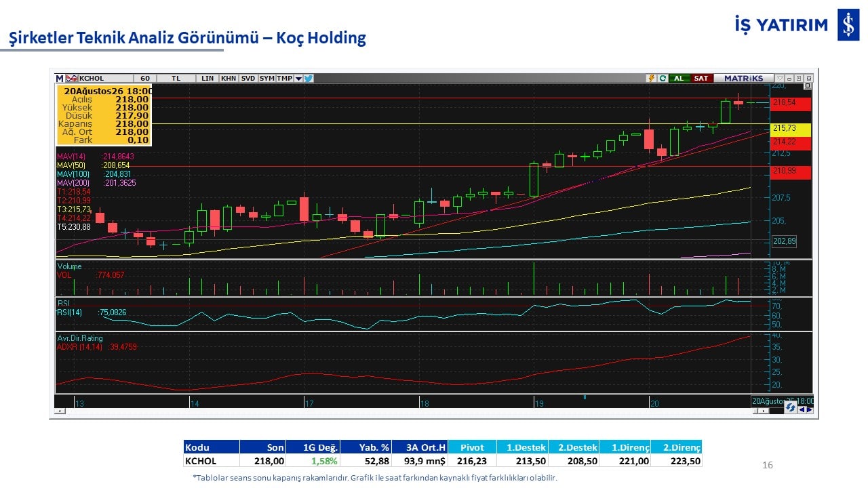
Task: Click the red 210,99 price label
Action: click(x=791, y=172)
